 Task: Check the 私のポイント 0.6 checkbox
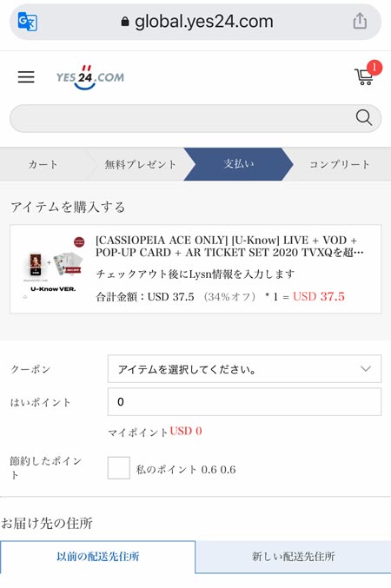[118, 468]
